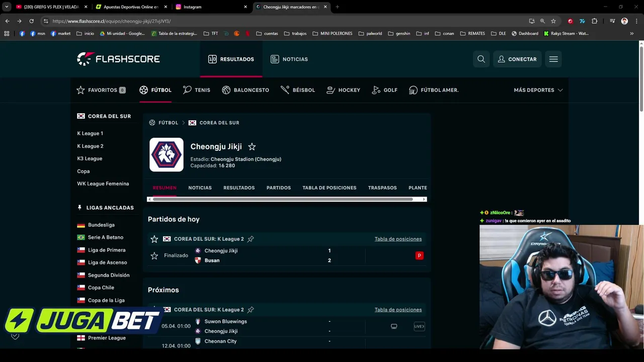644x362 pixels.
Task: Open the tab search dropdown arrow
Action: point(7,7)
